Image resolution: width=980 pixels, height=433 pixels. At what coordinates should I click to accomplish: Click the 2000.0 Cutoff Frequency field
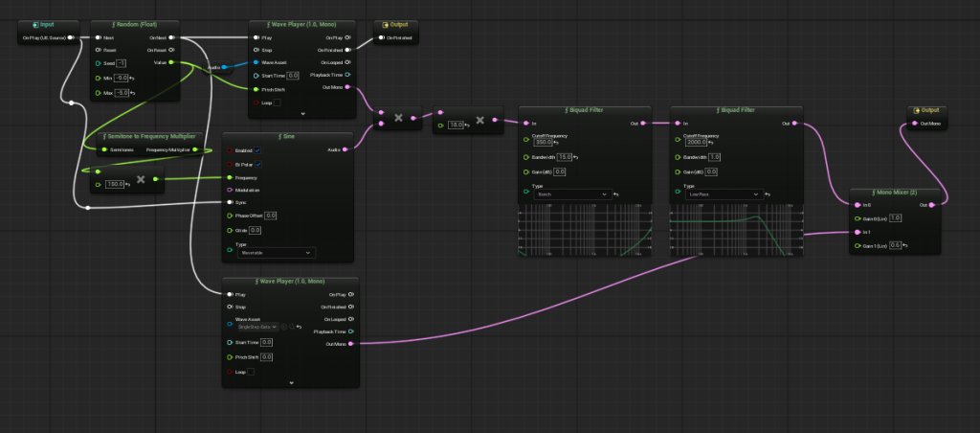[x=696, y=142]
